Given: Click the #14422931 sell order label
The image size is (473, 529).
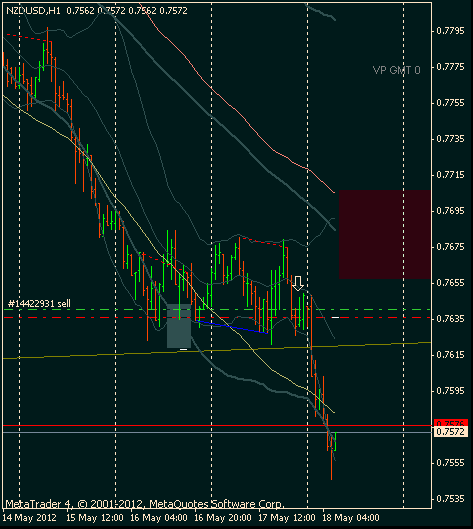Looking at the screenshot, I should [x=39, y=304].
